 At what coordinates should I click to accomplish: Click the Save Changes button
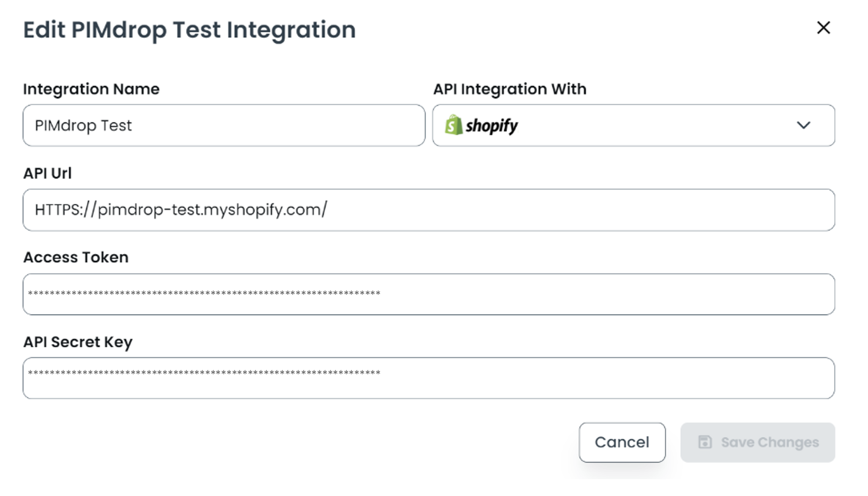coord(757,442)
